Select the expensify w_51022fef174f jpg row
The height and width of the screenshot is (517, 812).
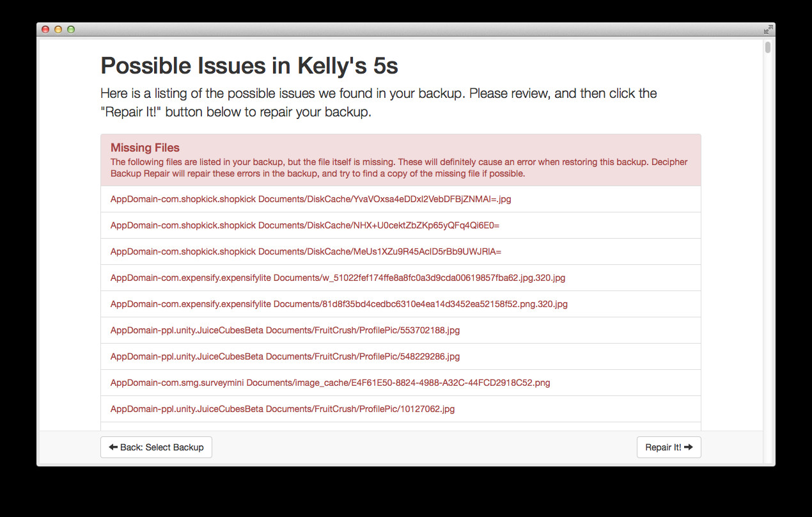(x=401, y=278)
